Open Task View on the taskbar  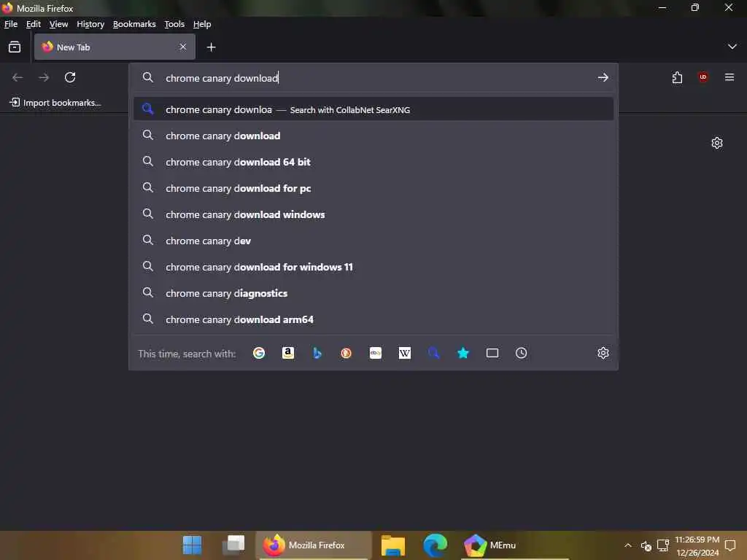click(x=233, y=545)
